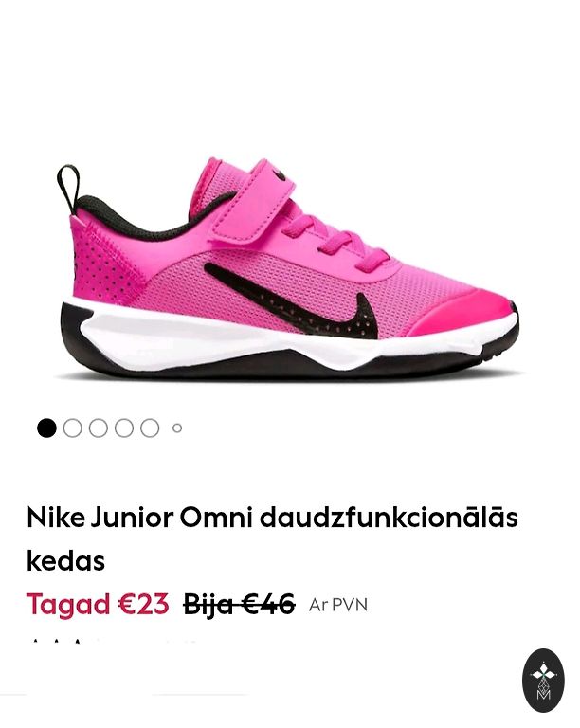Click the Ar PVN tax label
580x728 pixels.
337,605
